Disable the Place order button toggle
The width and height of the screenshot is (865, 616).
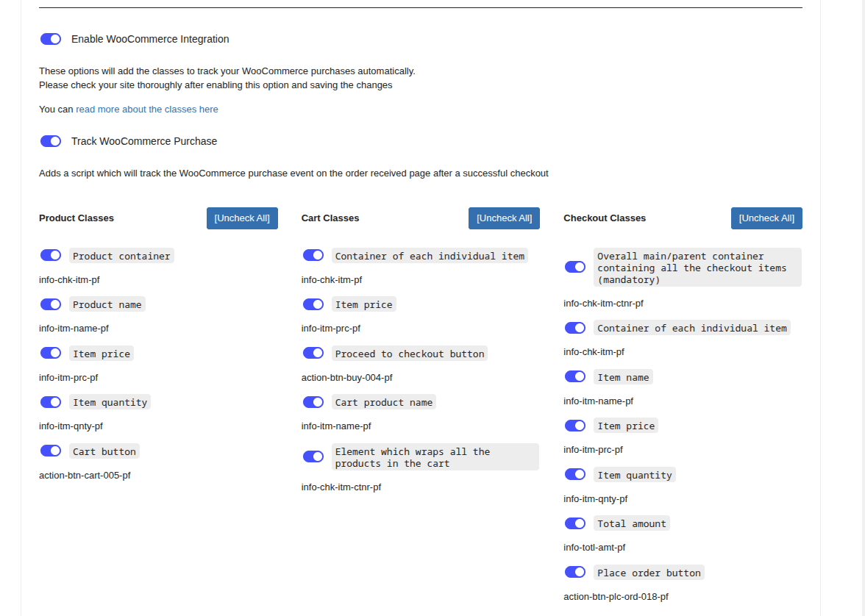pyautogui.click(x=575, y=572)
